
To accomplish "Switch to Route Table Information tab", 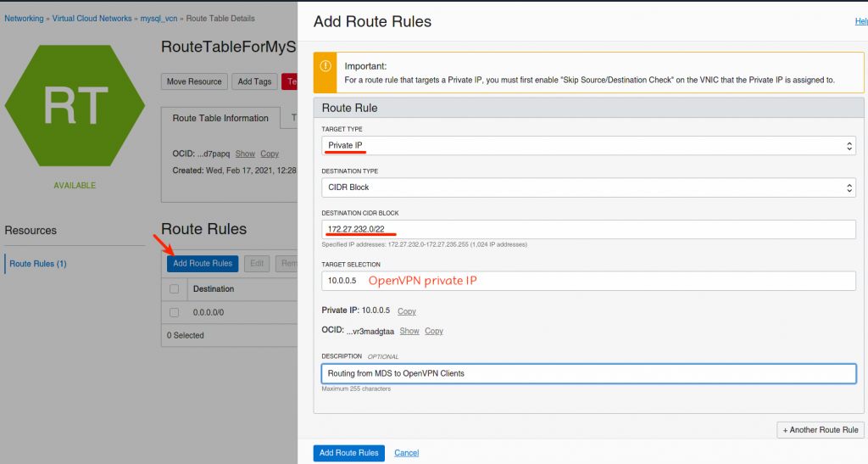I will coord(220,119).
